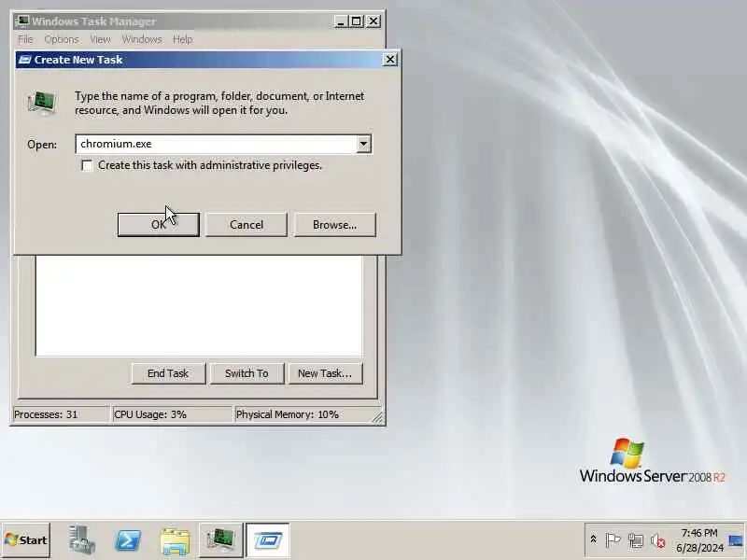747x560 pixels.
Task: Click empty task list area in Task Manager
Action: [x=199, y=306]
